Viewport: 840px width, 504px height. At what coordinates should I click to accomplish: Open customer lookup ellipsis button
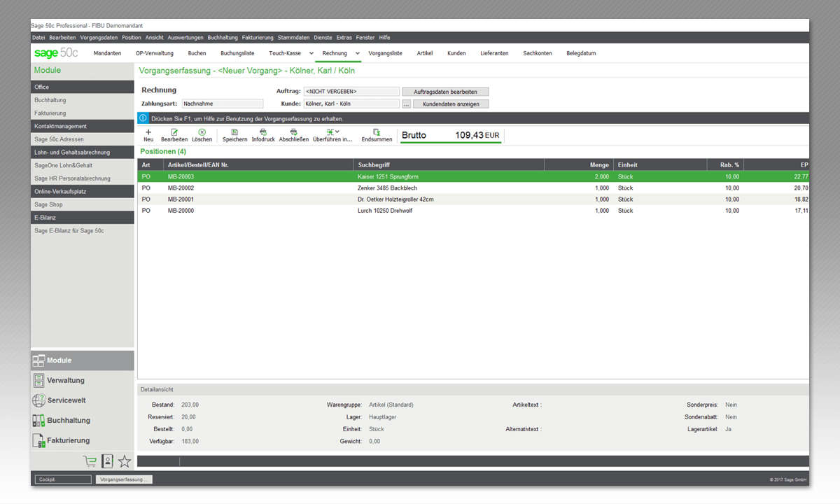406,104
